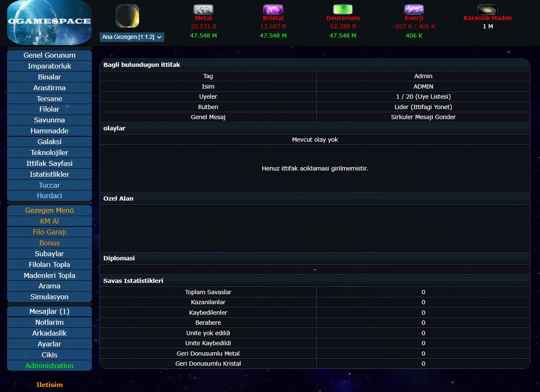Open the Ana Gezegen planet dropdown
The width and height of the screenshot is (540, 392).
click(132, 37)
